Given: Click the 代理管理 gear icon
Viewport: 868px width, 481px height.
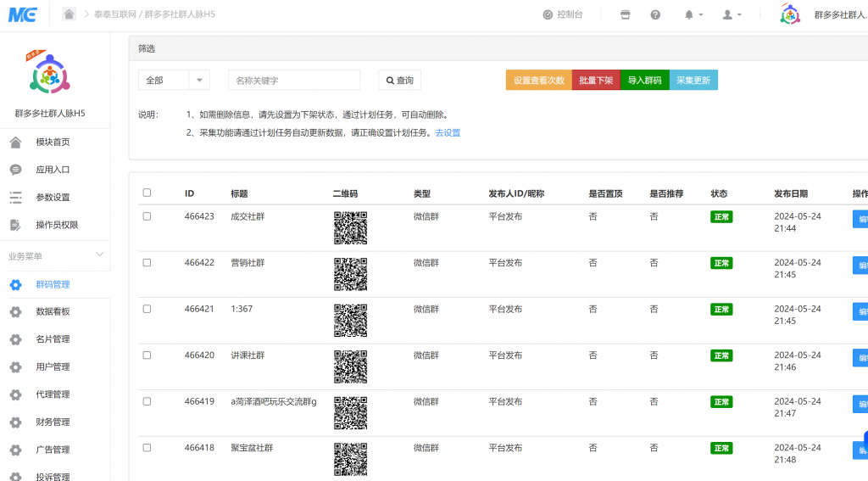Looking at the screenshot, I should pyautogui.click(x=15, y=394).
